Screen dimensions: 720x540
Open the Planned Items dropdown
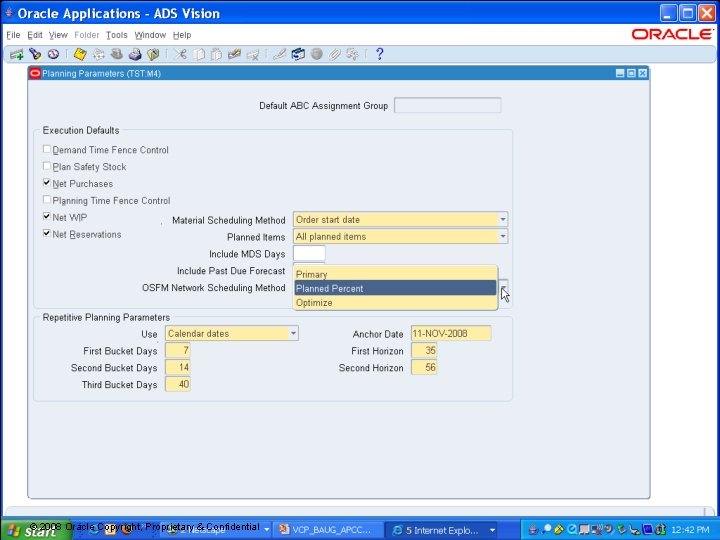(503, 236)
